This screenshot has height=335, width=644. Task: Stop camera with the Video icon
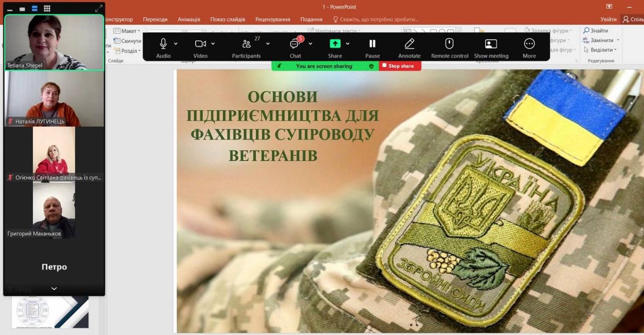(200, 44)
